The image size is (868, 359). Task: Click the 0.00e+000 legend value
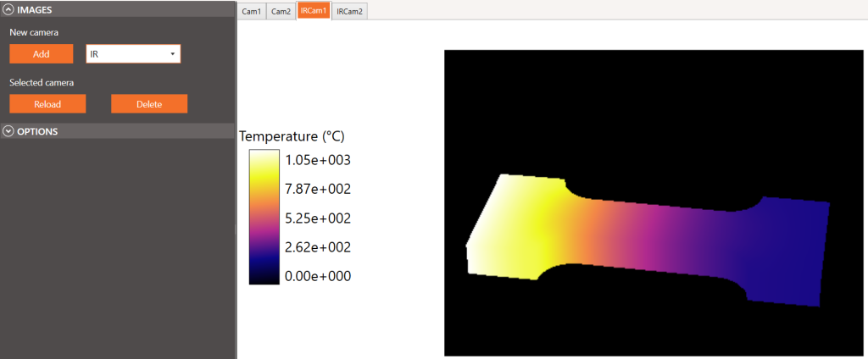318,276
